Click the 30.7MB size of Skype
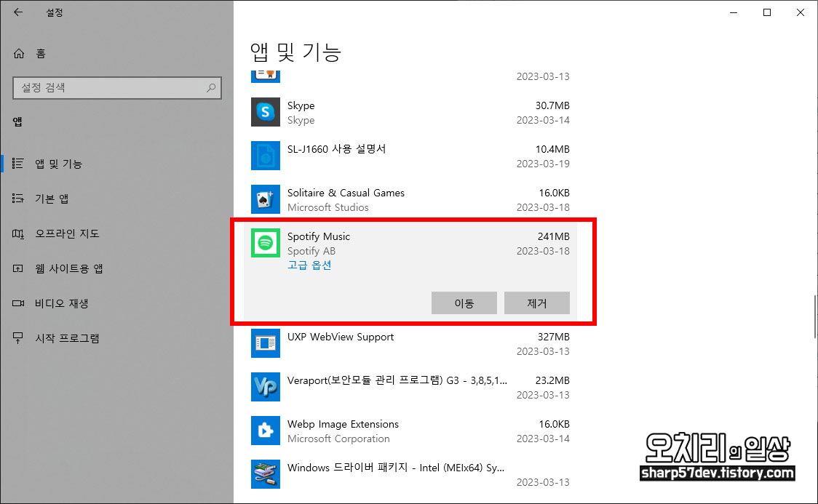This screenshot has height=504, width=818. [552, 105]
